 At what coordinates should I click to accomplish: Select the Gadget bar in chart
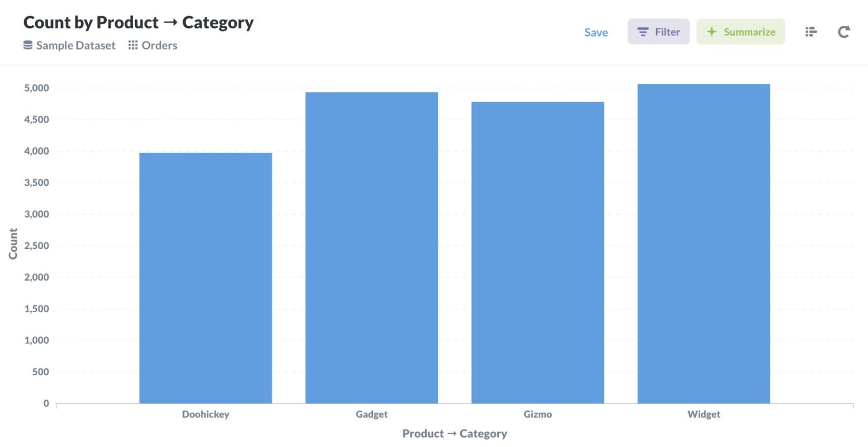coord(371,247)
